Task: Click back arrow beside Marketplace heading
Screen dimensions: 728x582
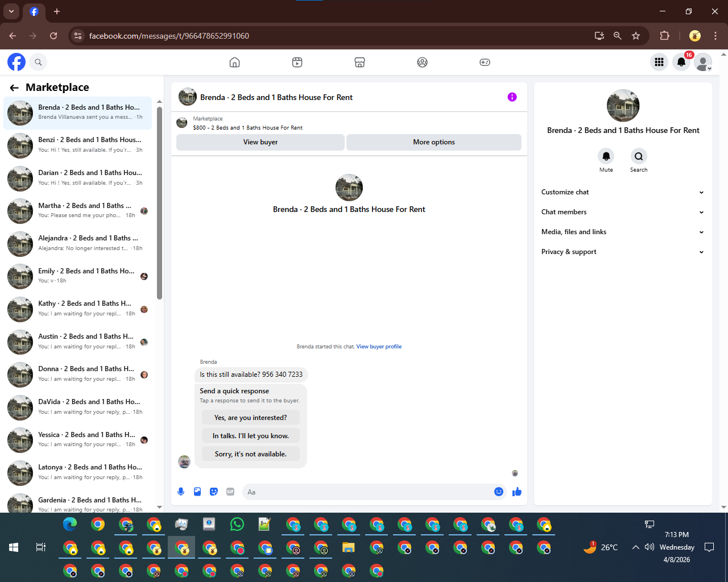Action: click(14, 88)
